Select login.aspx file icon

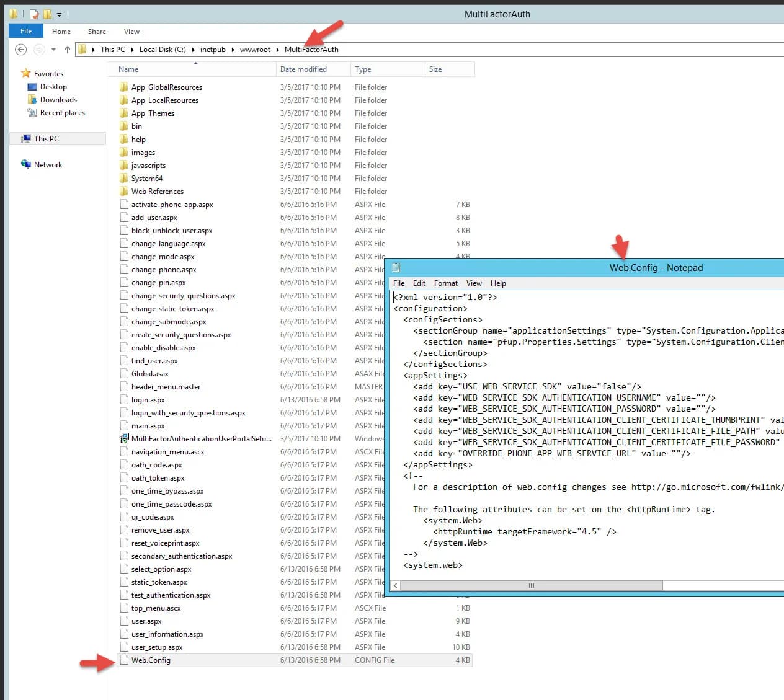coord(124,400)
